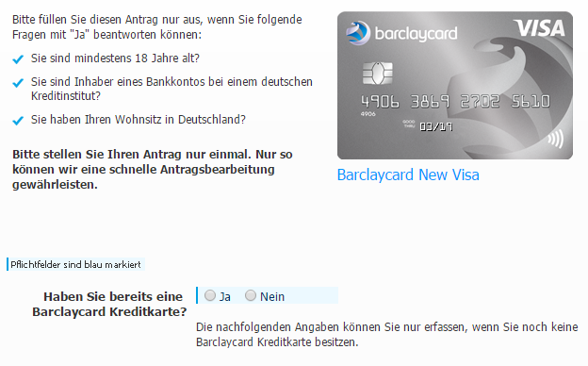Click the hint text "Die nachfolgenden Angaben können"
The height and width of the screenshot is (366, 588).
coord(387,335)
